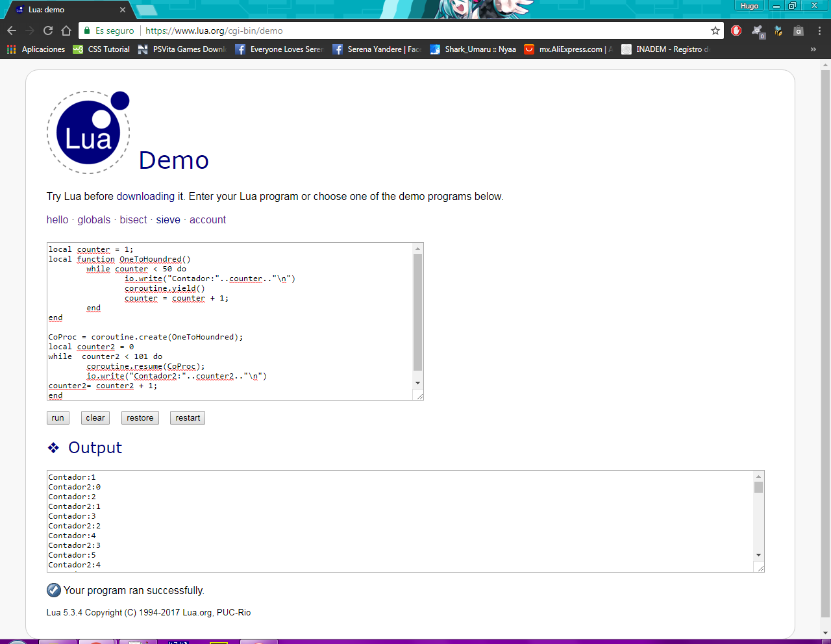Restore the demo code

(x=140, y=417)
